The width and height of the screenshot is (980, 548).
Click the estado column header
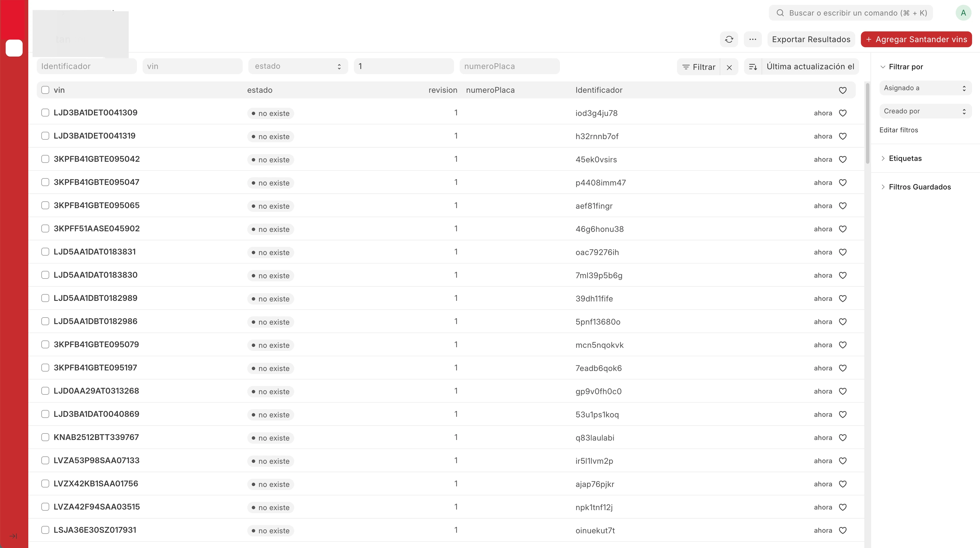[x=260, y=90]
